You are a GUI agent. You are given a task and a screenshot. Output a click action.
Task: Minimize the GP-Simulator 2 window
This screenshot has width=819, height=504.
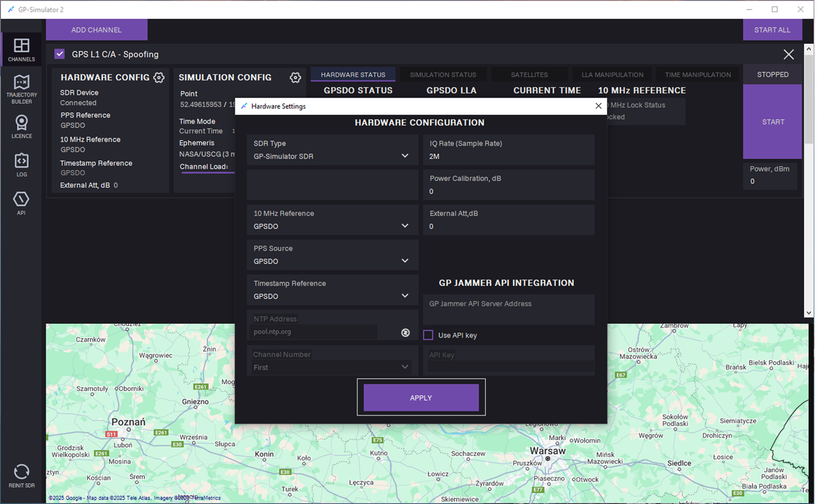point(749,9)
